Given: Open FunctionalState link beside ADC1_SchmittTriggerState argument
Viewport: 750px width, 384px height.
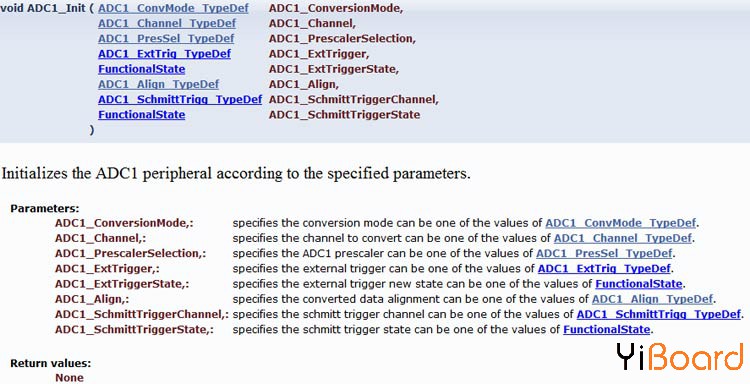Looking at the screenshot, I should 142,115.
